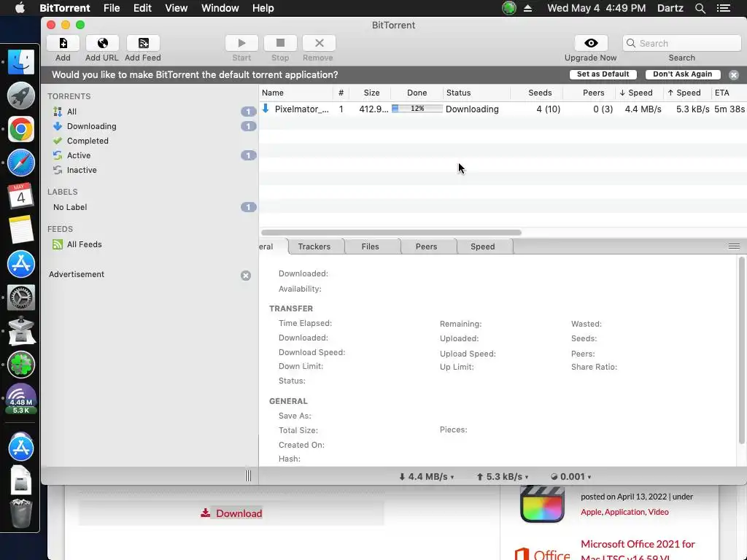Click the Add torrent toolbar icon
Screen dimensions: 747x560
[x=63, y=43]
